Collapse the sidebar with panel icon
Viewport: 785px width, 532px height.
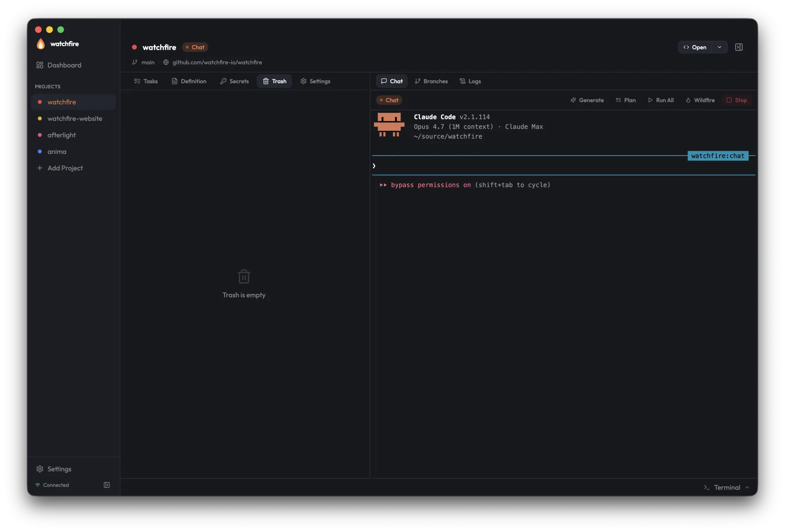pos(107,485)
